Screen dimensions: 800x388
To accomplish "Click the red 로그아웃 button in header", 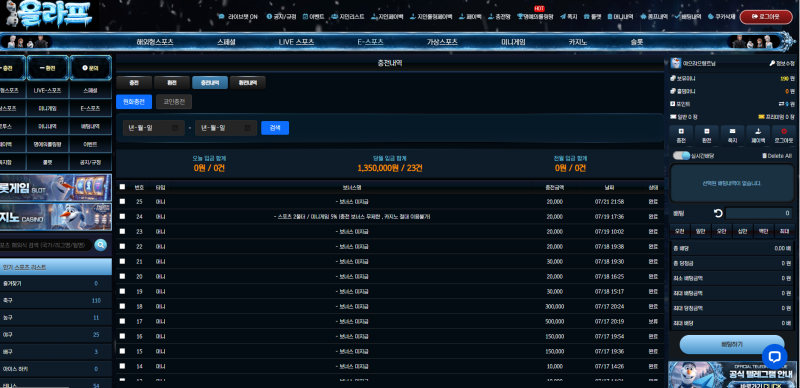I will coord(766,17).
